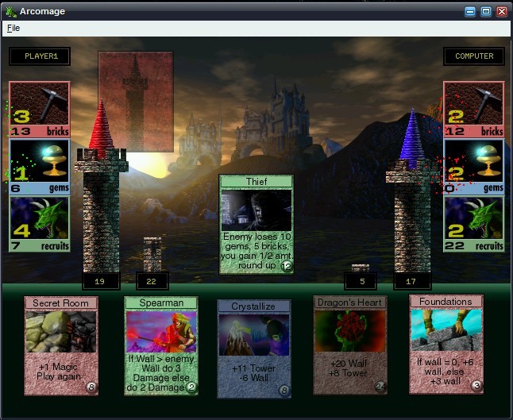Click Thief card cost 12
Viewport: 513px width, 420px height.
287,266
